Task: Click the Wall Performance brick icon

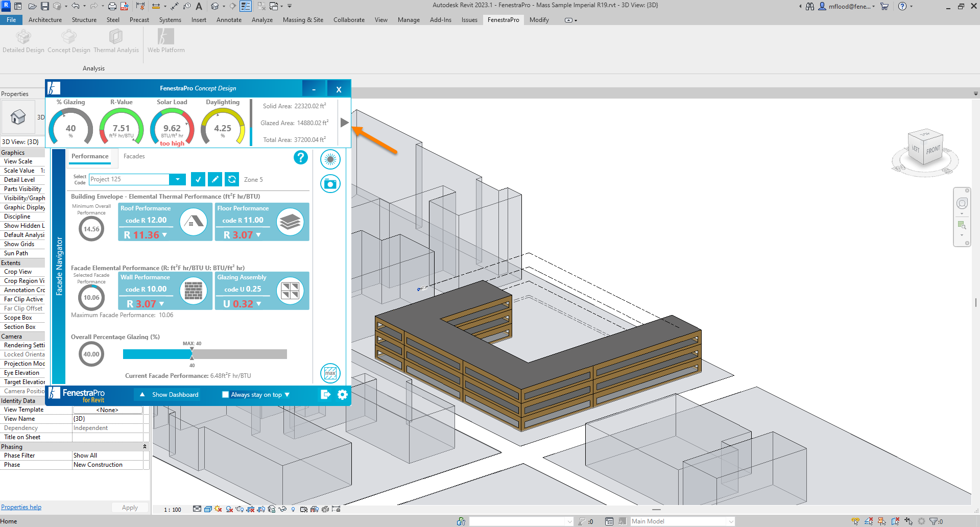Action: [x=194, y=291]
